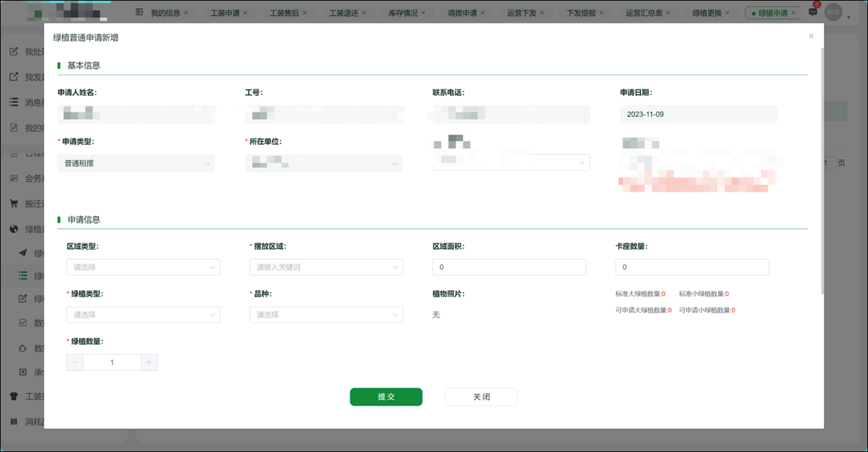
Task: Close the 工装售后 tab with its × mark
Action: [304, 12]
